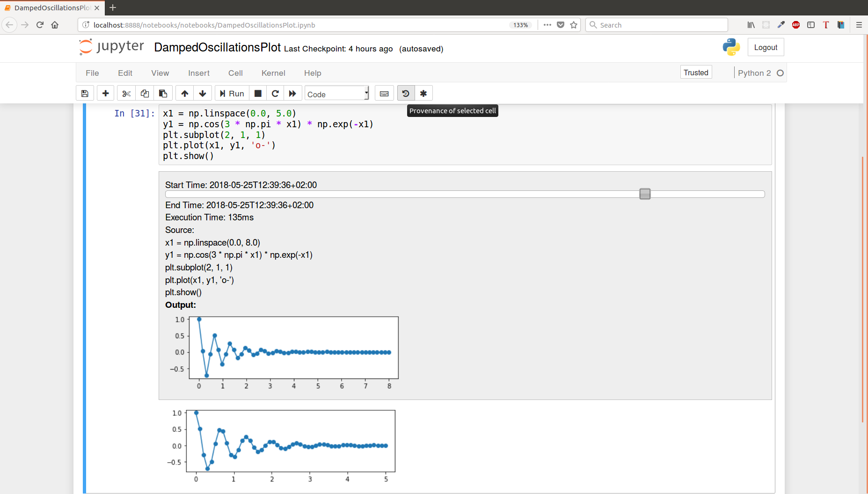
Task: Click the red T extension icon
Action: click(826, 25)
